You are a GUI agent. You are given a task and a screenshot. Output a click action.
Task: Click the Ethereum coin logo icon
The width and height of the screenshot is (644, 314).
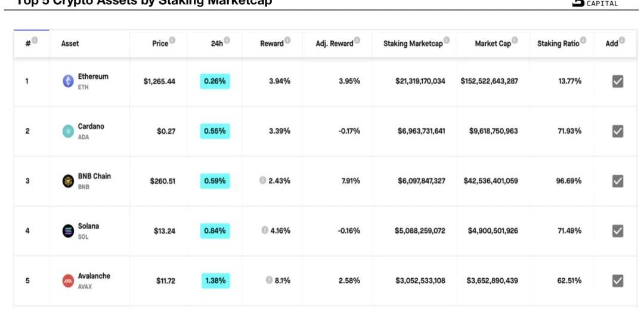[x=69, y=82]
